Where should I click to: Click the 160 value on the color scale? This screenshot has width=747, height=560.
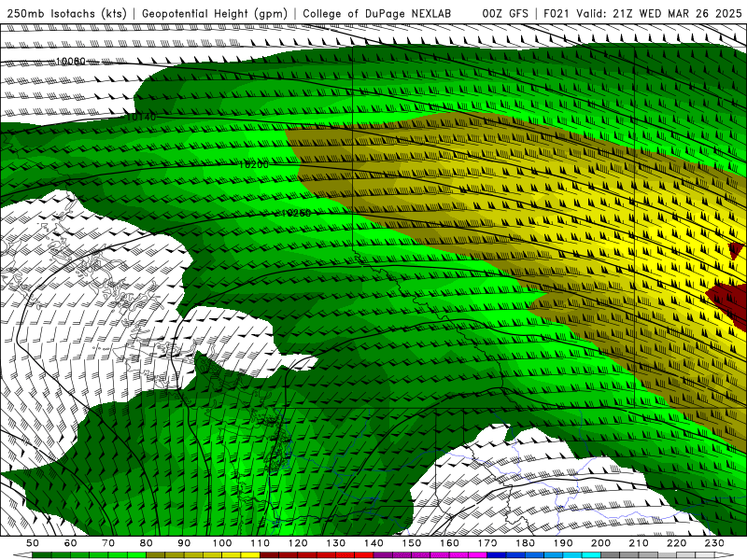[449, 543]
